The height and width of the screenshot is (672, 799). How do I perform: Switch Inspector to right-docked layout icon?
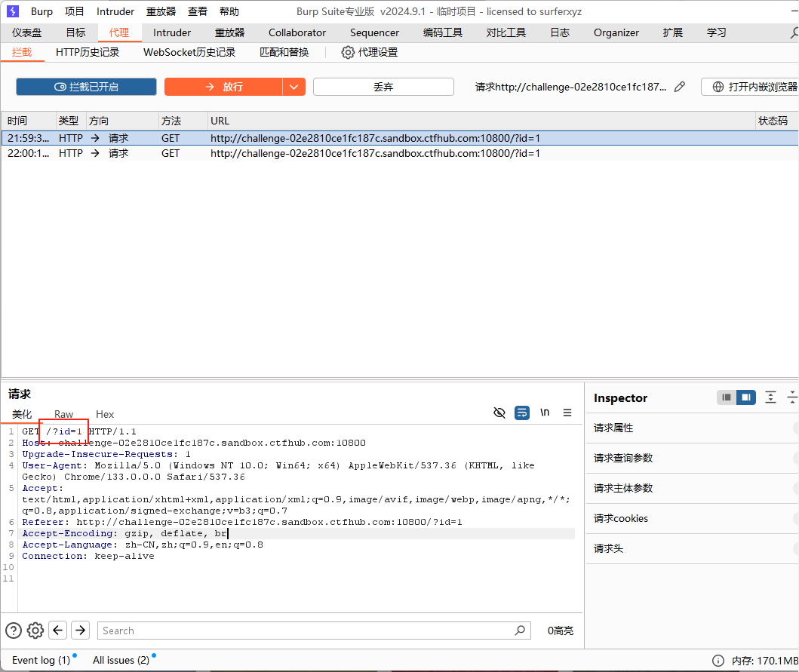click(746, 397)
